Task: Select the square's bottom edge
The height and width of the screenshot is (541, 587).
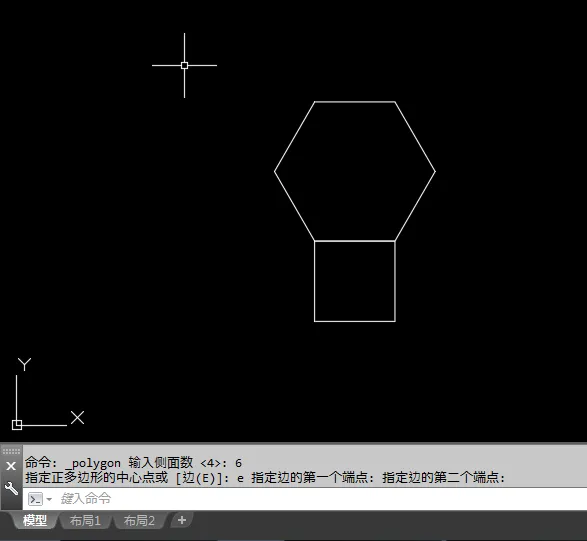Action: click(x=355, y=321)
